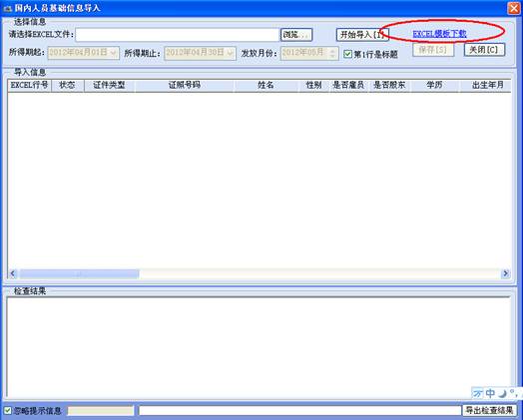The height and width of the screenshot is (420, 523).
Task: Click the 证照号码 column header
Action: 185,86
